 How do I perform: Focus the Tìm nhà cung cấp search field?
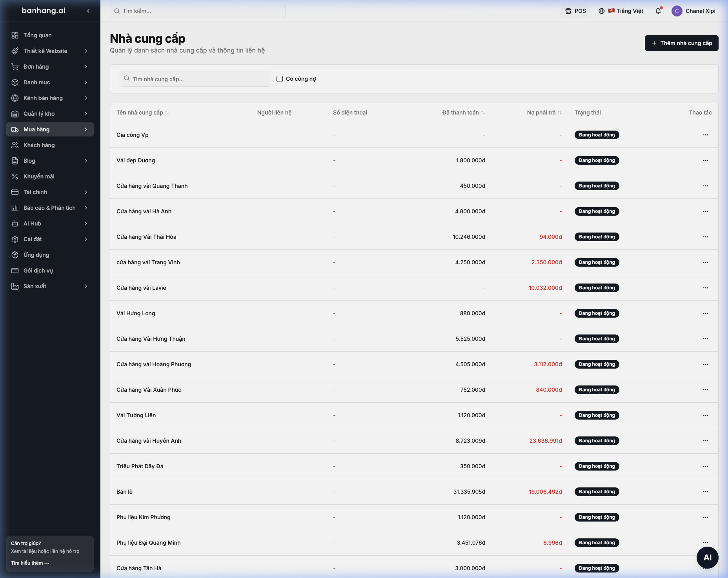click(x=195, y=79)
